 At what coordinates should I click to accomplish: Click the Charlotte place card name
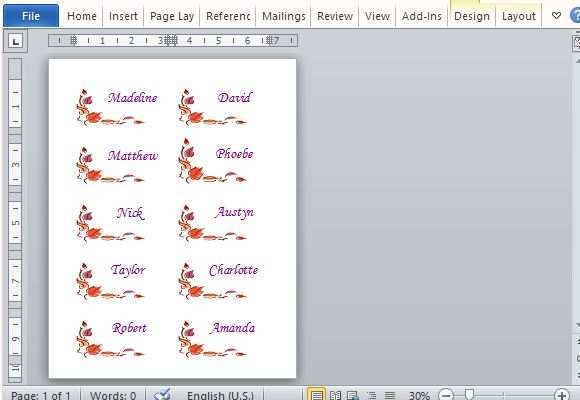(233, 270)
